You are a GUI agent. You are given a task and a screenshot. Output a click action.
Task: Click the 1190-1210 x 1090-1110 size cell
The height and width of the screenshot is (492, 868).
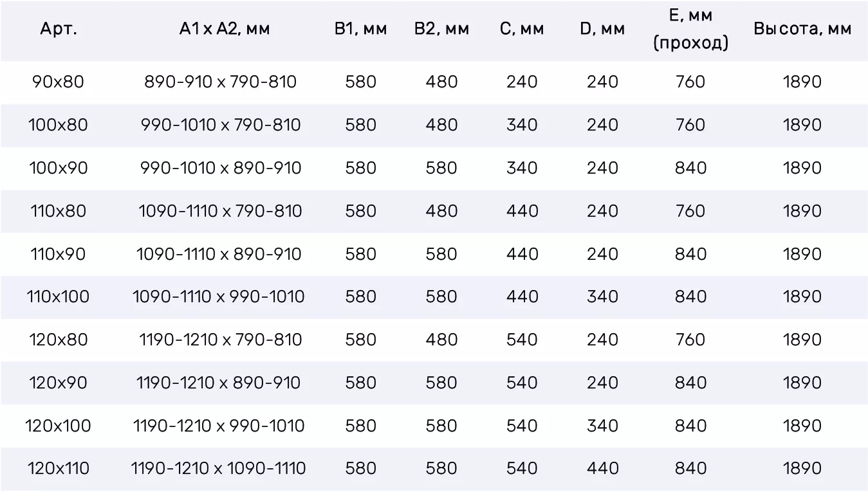218,468
